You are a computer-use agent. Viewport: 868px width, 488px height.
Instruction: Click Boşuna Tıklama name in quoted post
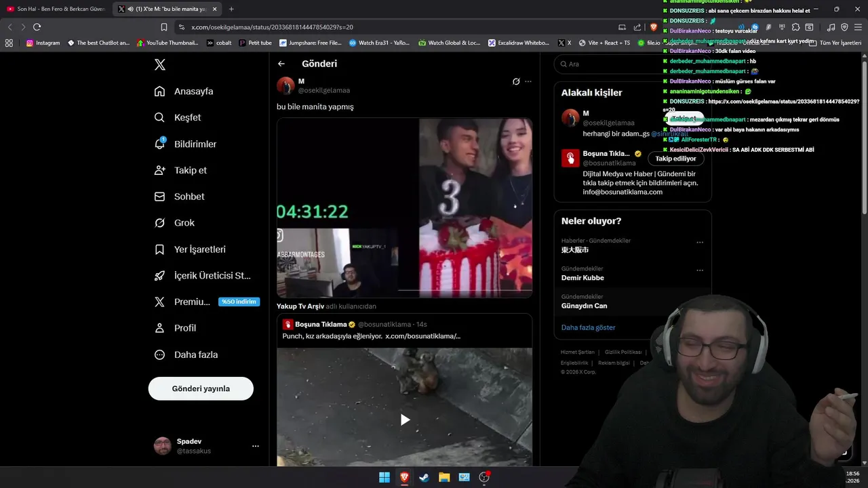tap(321, 325)
